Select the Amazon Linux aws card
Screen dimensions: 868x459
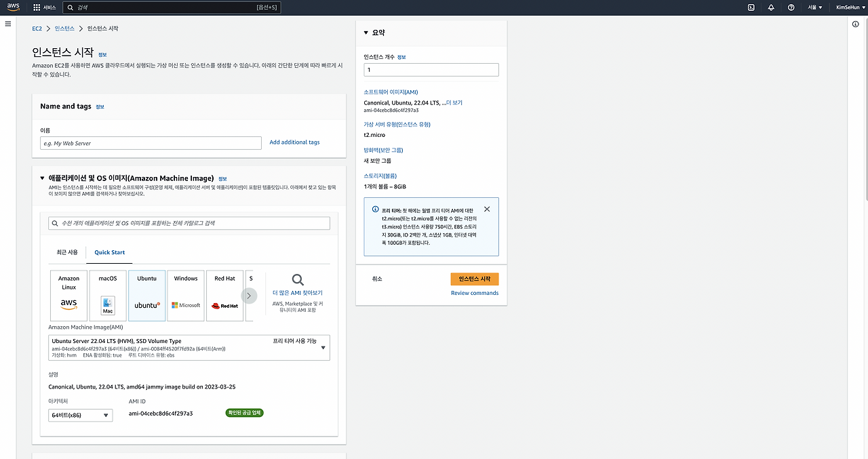click(x=68, y=295)
